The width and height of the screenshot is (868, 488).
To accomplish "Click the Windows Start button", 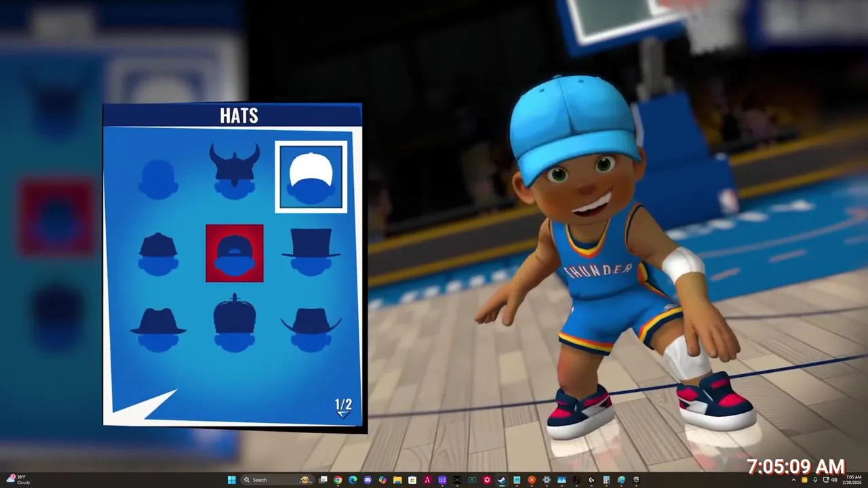I will tap(231, 480).
